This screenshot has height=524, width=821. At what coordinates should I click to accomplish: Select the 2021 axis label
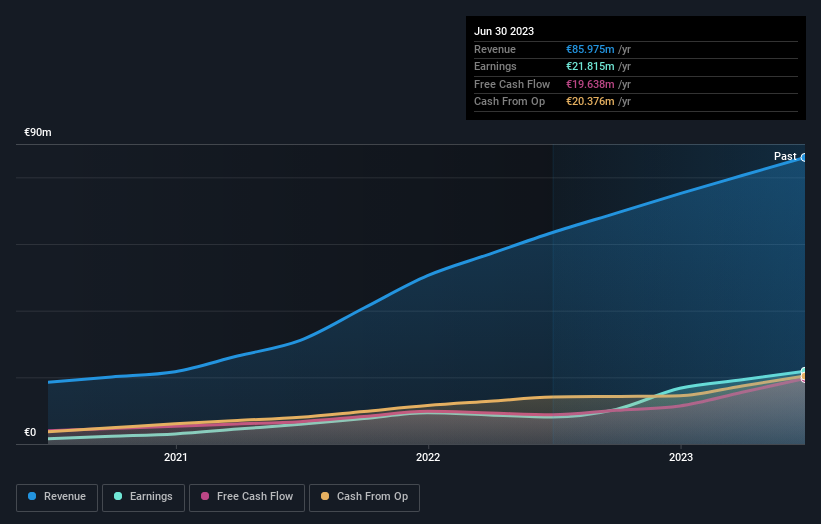pos(175,457)
